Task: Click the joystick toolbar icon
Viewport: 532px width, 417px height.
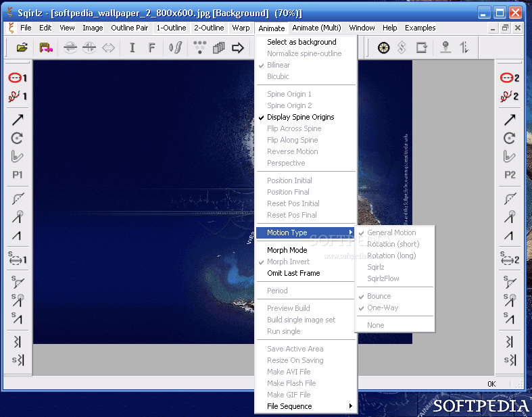Action: tap(445, 47)
